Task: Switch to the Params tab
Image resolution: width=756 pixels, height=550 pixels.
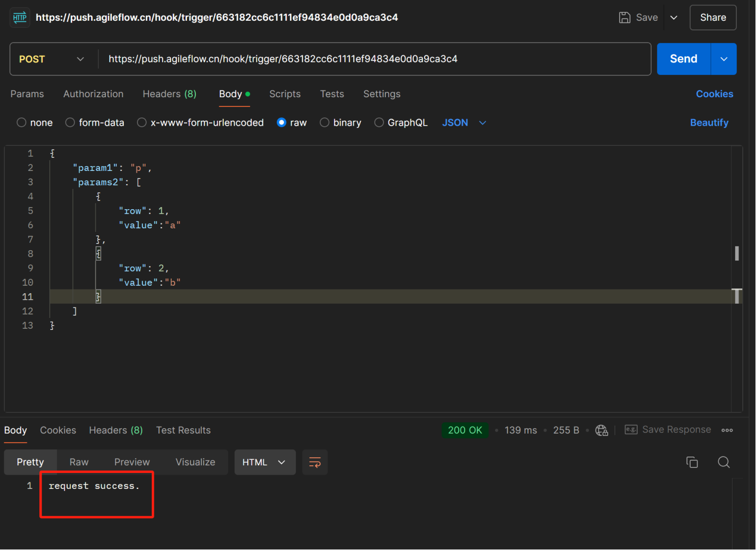Action: tap(27, 94)
